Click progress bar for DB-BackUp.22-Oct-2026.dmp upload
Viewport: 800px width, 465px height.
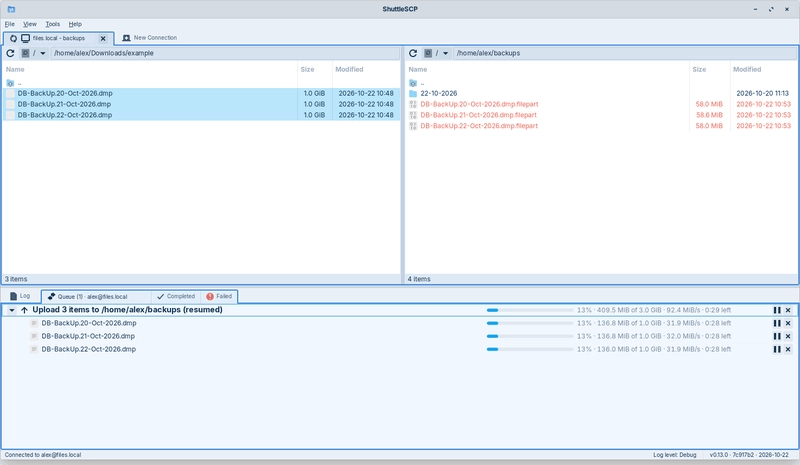(x=530, y=349)
